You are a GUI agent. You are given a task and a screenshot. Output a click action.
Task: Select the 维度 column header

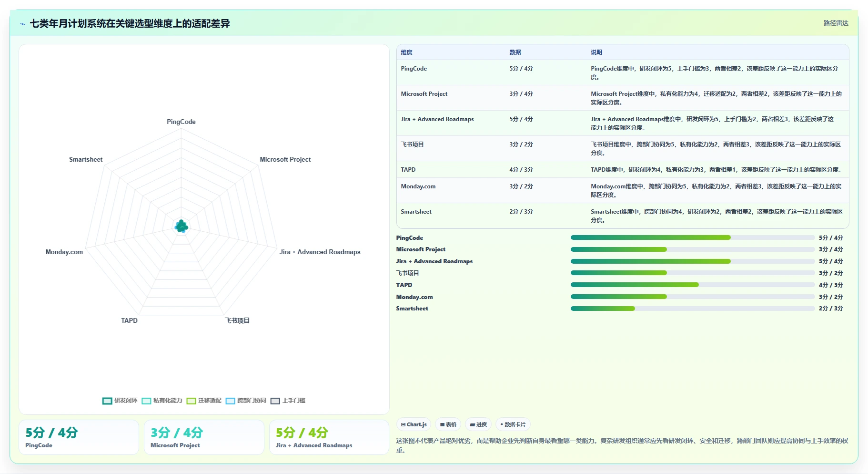point(406,52)
